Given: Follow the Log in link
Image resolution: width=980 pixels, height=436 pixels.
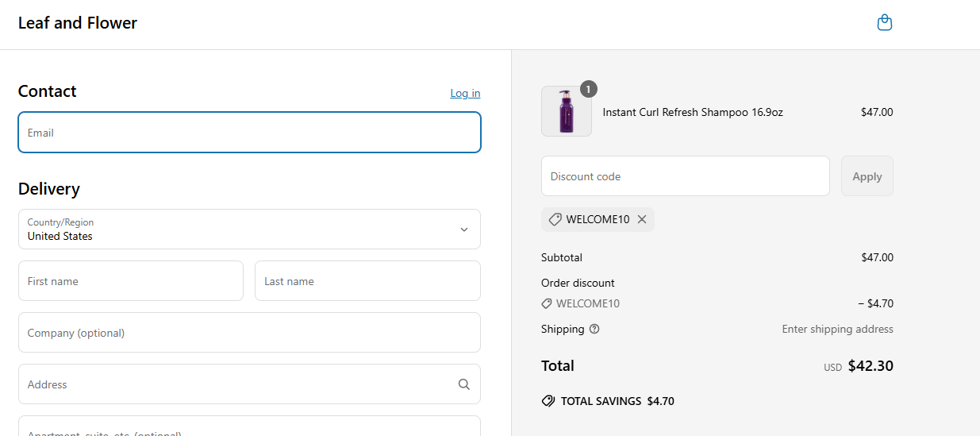Looking at the screenshot, I should (x=465, y=93).
